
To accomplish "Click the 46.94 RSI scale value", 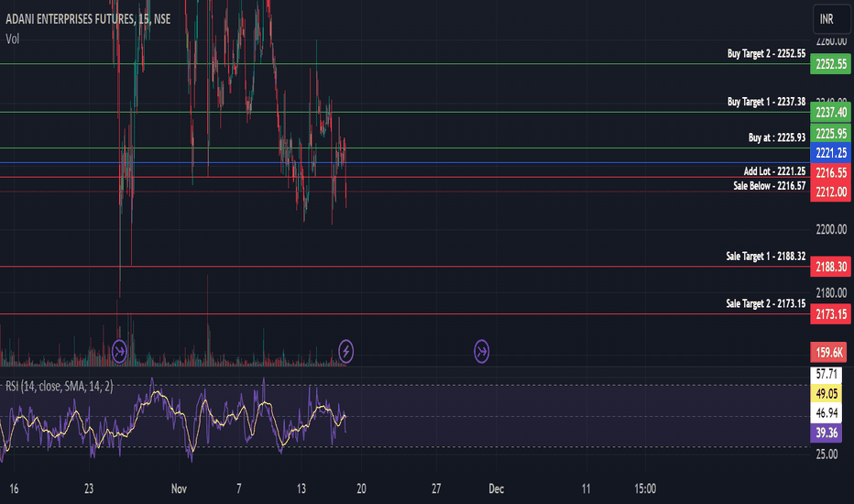I will coord(827,413).
